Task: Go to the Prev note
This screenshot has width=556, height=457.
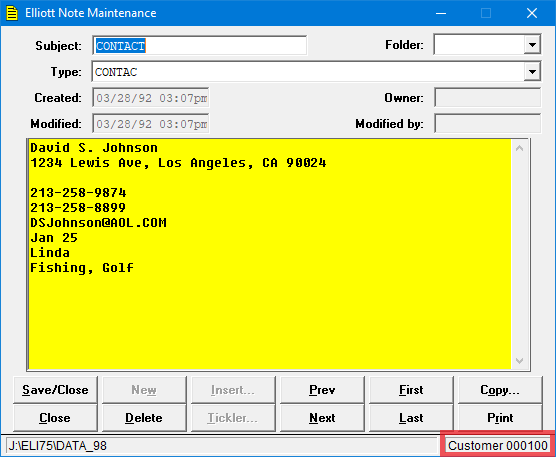Action: (322, 390)
